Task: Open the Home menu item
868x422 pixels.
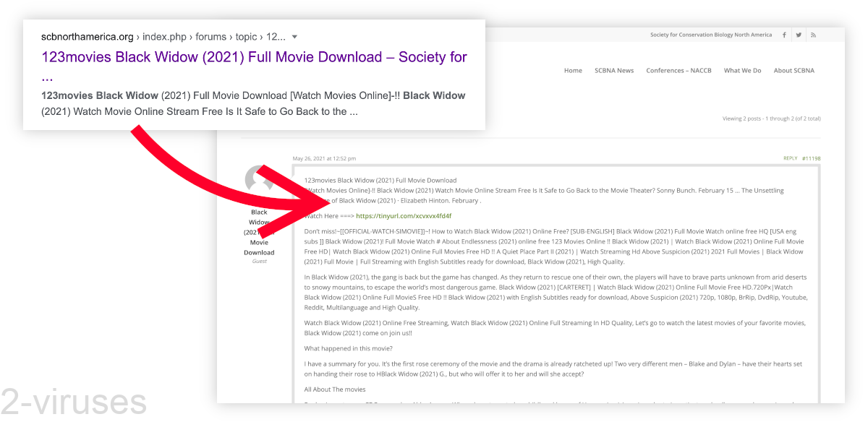Action: (x=573, y=71)
